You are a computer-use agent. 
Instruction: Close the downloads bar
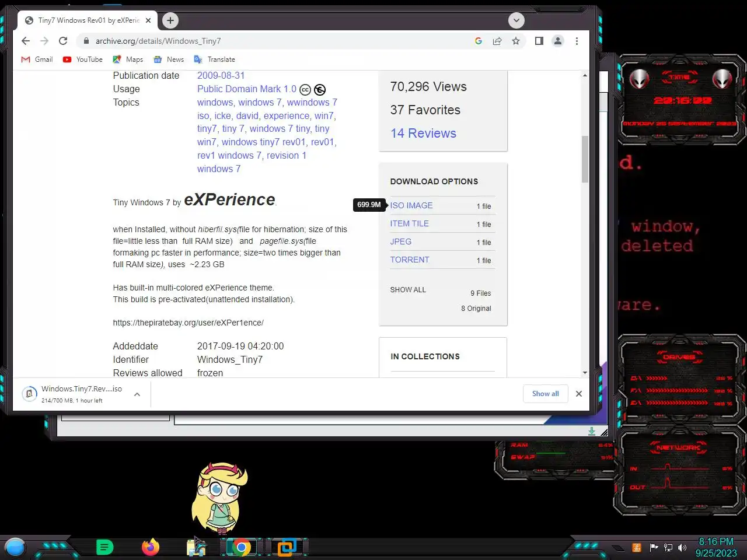tap(579, 394)
